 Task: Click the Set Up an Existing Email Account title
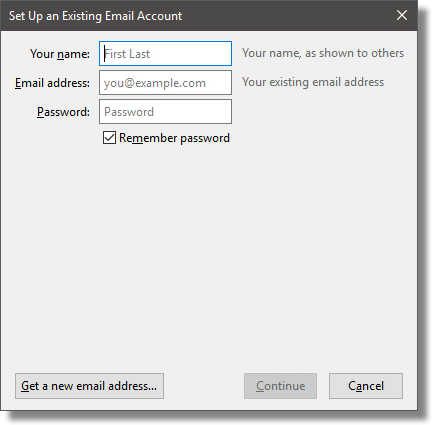pos(95,16)
